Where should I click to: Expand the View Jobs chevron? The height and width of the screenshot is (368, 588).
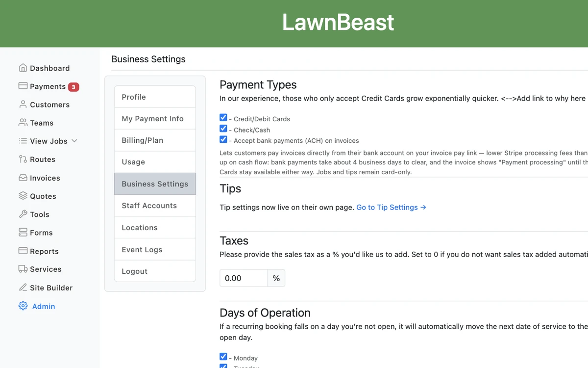74,141
